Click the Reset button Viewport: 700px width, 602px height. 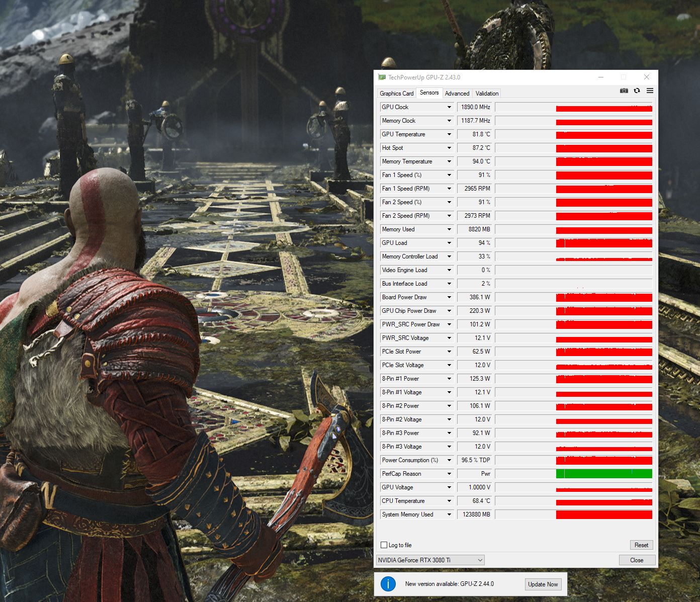[x=641, y=545]
